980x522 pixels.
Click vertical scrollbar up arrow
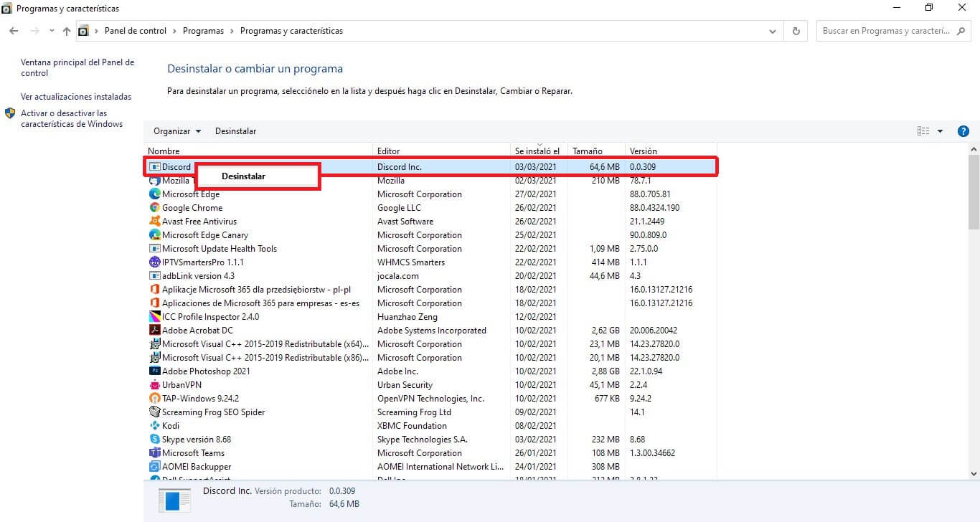pos(974,148)
